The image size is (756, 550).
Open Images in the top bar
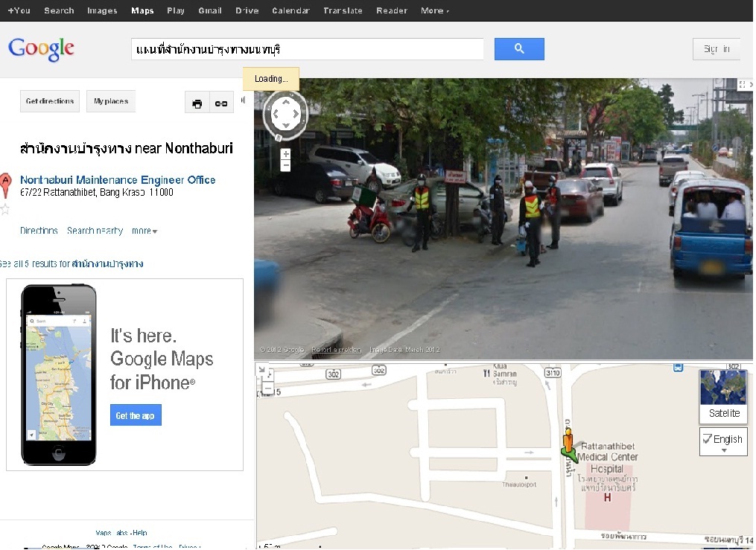[102, 10]
